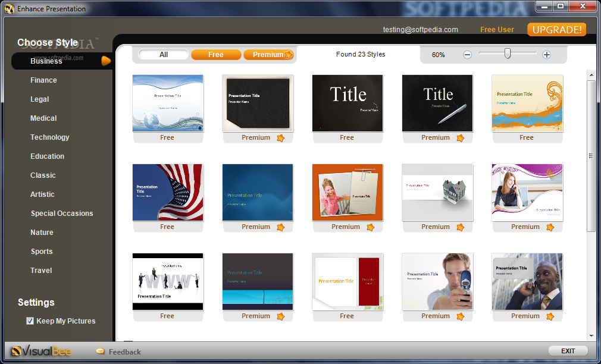Screen dimensions: 601x364
Task: Click the Free User status label
Action: point(497,30)
